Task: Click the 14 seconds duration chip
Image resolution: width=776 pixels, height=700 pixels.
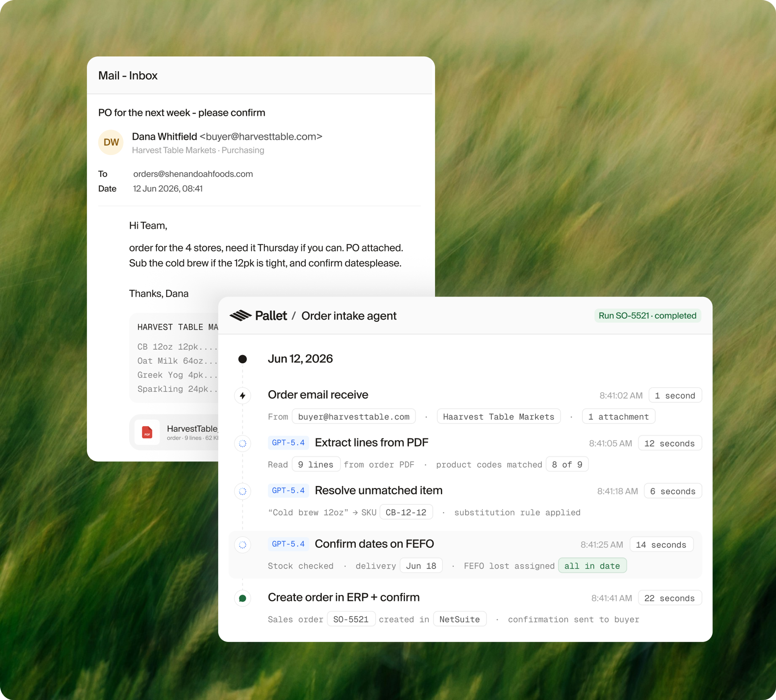Action: pyautogui.click(x=661, y=545)
